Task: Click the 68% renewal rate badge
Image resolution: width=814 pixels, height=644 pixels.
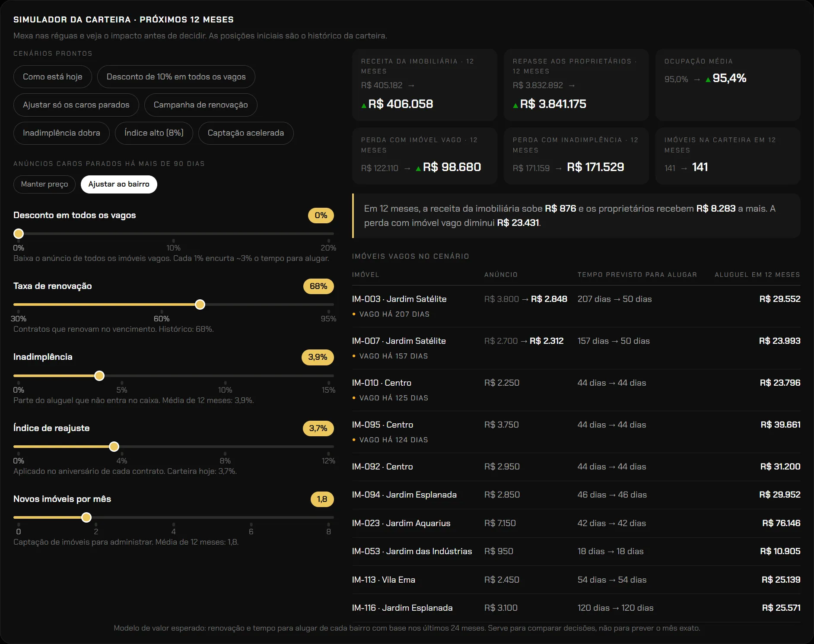Action: point(318,286)
